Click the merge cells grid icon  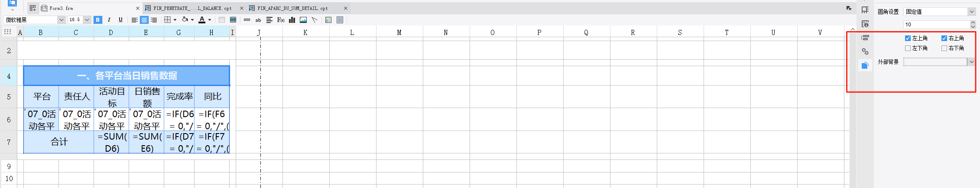coord(233,20)
